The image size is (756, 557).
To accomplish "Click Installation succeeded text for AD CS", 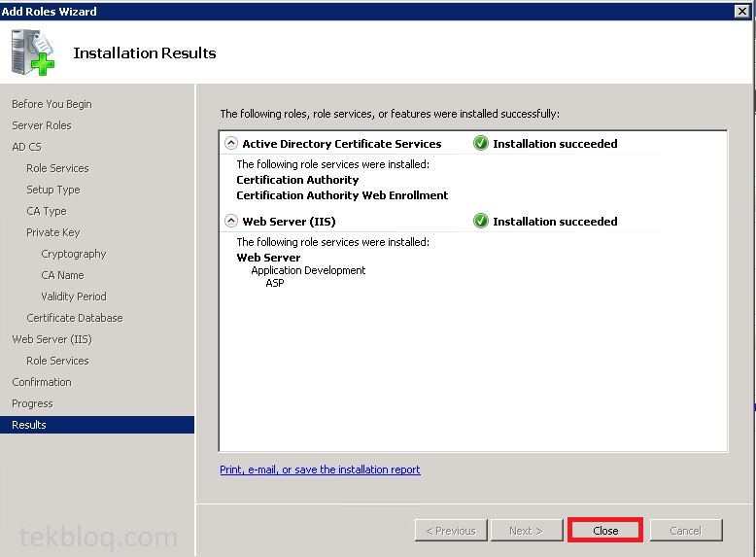I will tap(555, 144).
